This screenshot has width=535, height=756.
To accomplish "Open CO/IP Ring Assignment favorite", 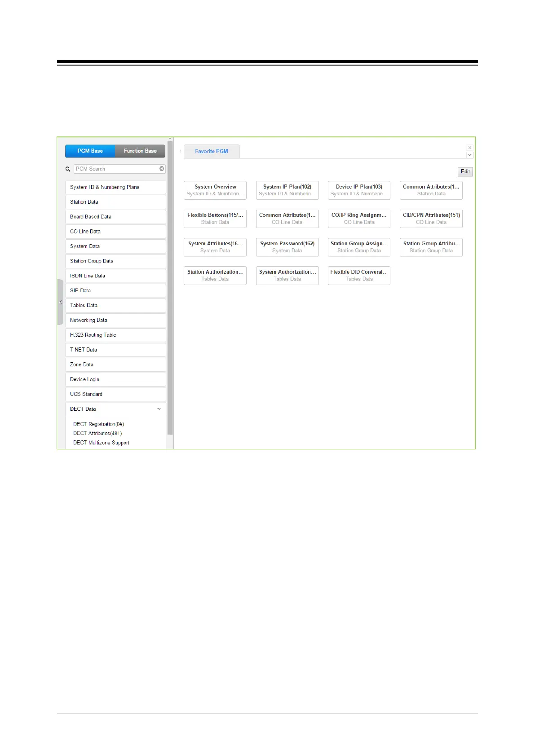I will pos(359,219).
